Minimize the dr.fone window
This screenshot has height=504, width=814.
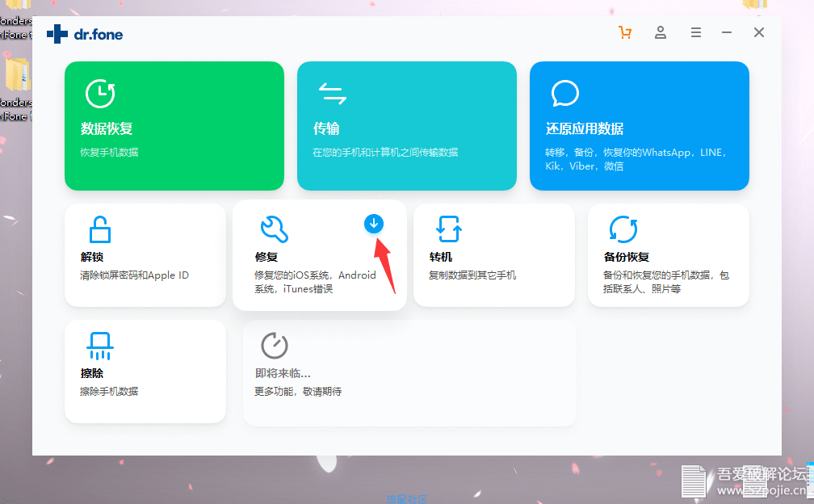727,32
